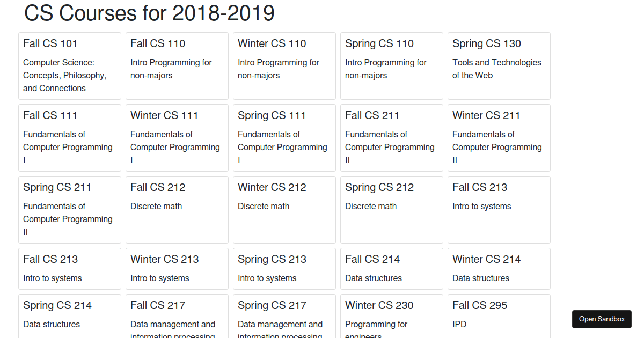Open the Fall CS 211 card
This screenshot has width=644, height=338.
point(392,138)
